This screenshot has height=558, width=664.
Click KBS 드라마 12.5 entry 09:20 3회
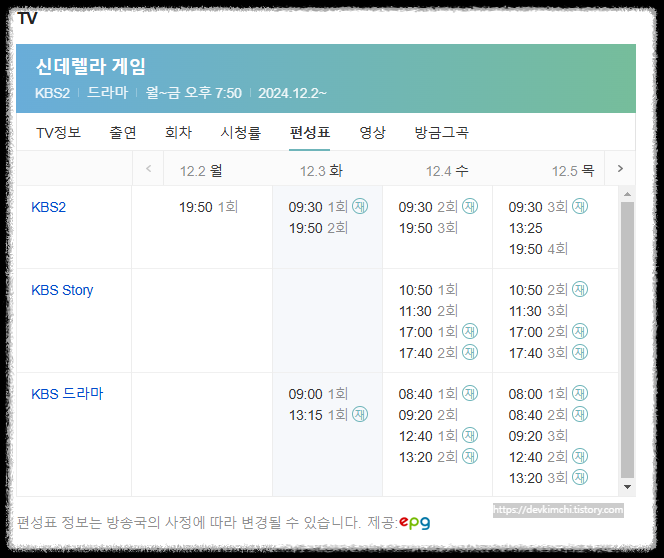point(538,436)
